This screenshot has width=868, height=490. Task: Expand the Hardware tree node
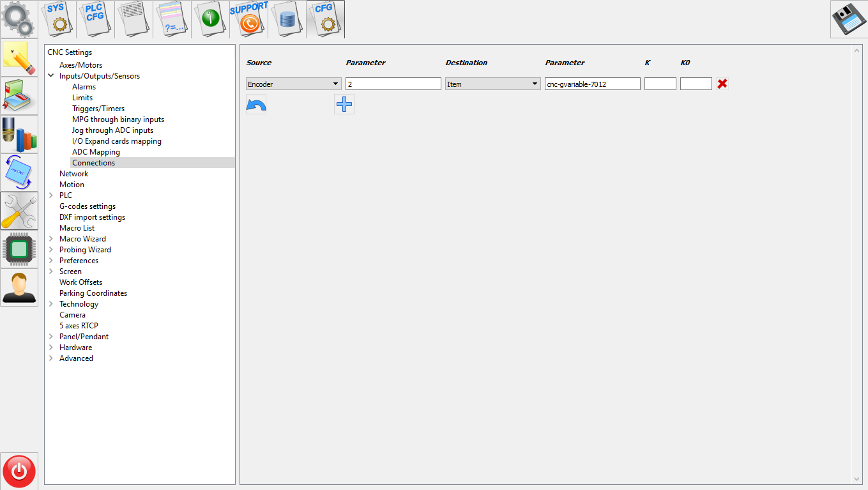coord(51,348)
